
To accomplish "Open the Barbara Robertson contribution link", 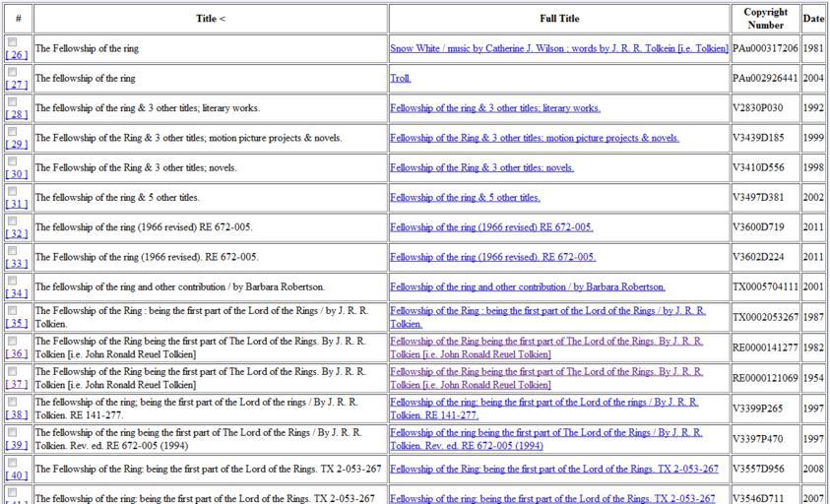I will (x=527, y=287).
